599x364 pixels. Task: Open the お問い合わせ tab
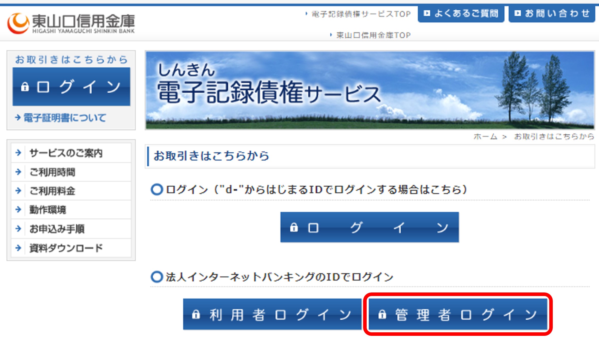[552, 14]
